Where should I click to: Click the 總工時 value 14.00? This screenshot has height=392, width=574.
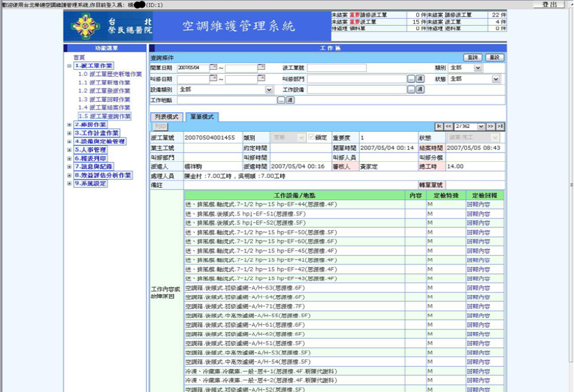pos(455,167)
